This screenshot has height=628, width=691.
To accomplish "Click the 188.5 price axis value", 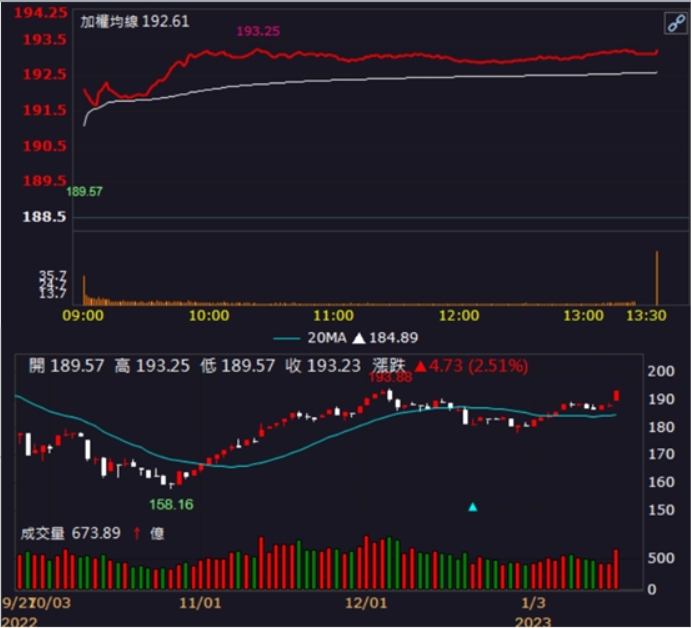I will 45,217.
